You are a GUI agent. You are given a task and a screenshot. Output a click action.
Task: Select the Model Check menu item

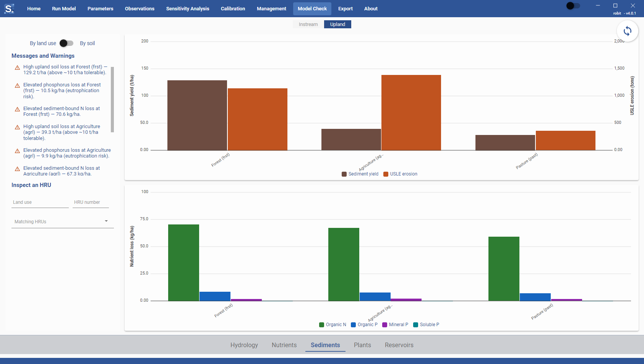tap(312, 9)
